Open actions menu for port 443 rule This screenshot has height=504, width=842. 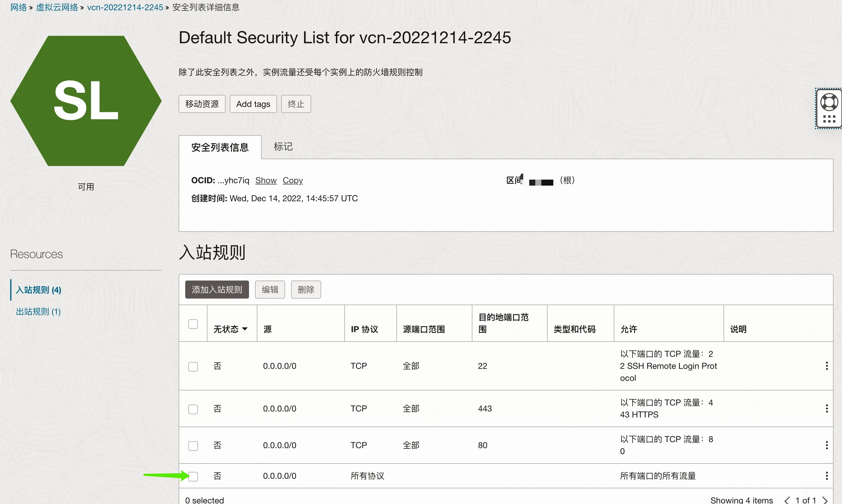tap(826, 408)
